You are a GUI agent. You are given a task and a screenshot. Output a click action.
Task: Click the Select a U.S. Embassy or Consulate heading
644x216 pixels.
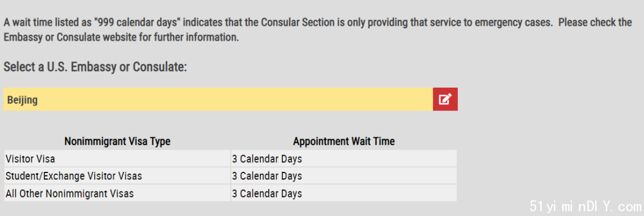[95, 67]
